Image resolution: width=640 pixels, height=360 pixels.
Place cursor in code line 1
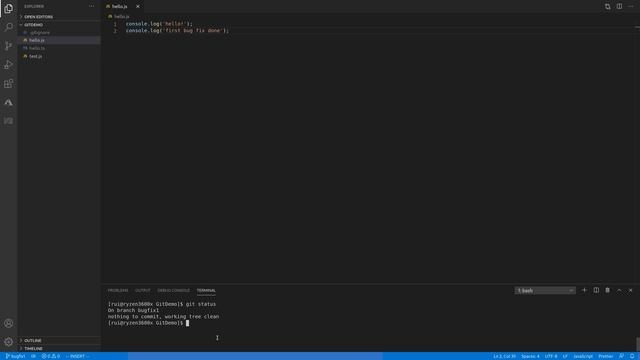[x=159, y=24]
